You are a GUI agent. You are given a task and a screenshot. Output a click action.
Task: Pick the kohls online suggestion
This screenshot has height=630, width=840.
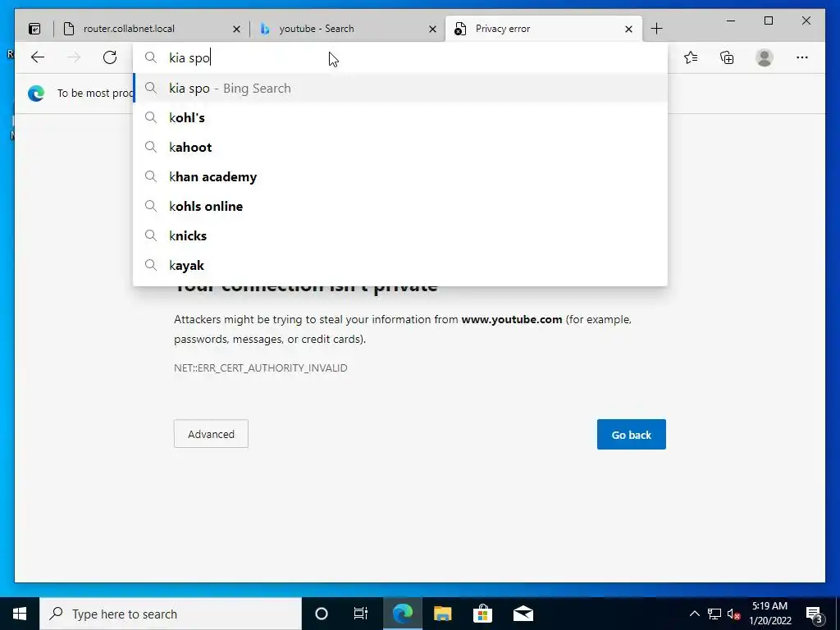(400, 206)
